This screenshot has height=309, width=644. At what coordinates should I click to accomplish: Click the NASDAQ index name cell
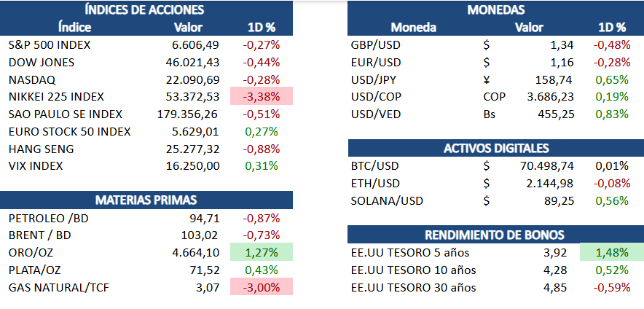click(32, 79)
